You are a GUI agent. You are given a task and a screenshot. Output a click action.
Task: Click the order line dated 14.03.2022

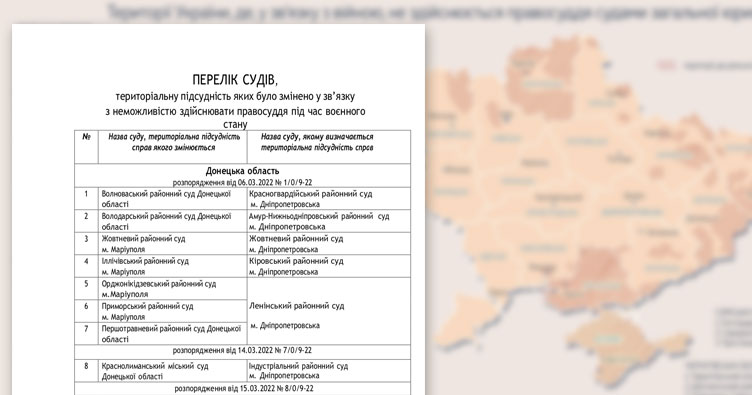pos(242,350)
